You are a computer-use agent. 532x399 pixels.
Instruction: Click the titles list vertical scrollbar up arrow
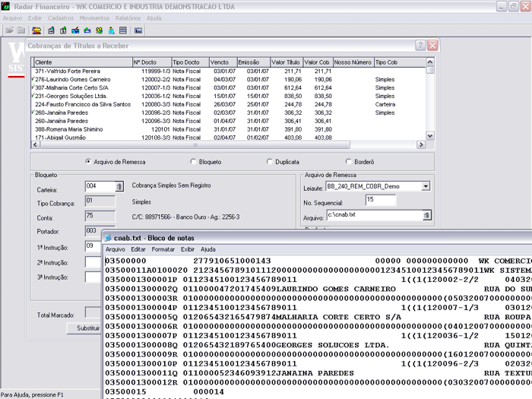point(430,62)
